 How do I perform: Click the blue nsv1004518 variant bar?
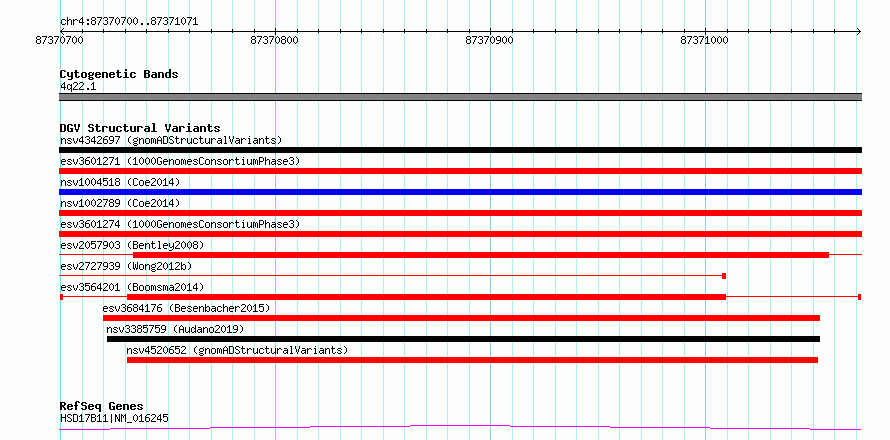pos(460,192)
